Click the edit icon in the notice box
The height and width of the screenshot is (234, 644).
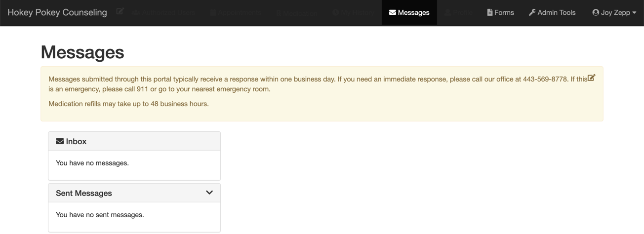coord(591,78)
